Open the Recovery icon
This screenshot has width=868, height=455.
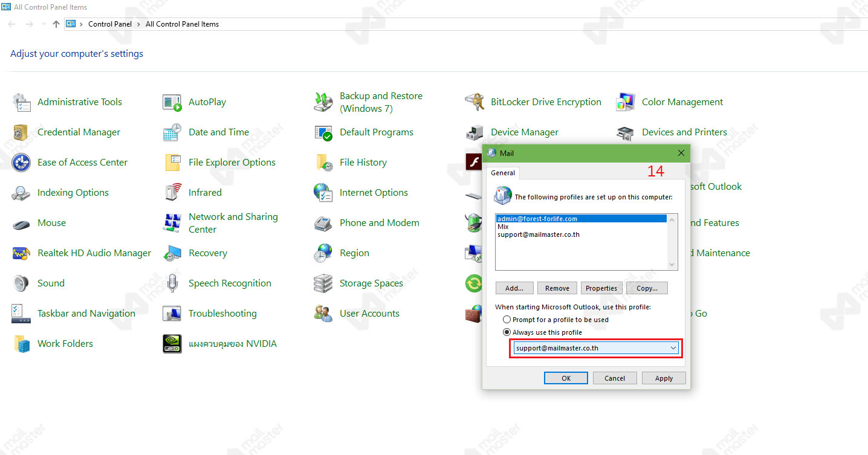pos(172,253)
